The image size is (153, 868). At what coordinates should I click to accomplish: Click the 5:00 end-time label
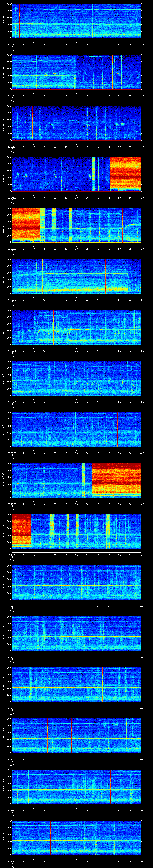click(141, 198)
